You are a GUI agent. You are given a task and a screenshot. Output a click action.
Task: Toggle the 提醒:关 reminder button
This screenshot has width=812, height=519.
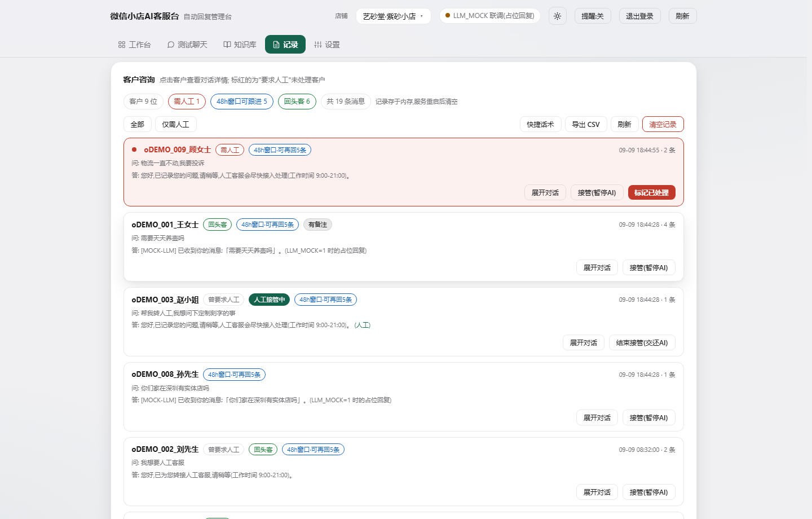point(593,16)
